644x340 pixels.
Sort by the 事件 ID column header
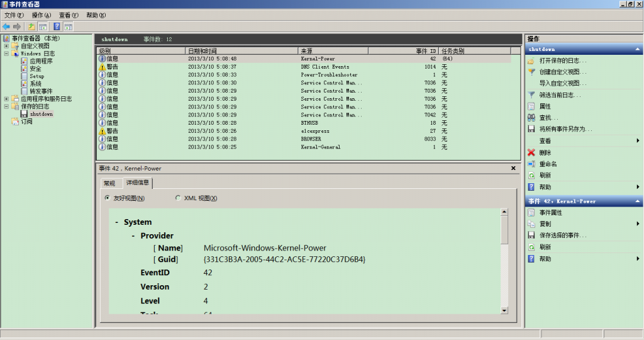(403, 51)
